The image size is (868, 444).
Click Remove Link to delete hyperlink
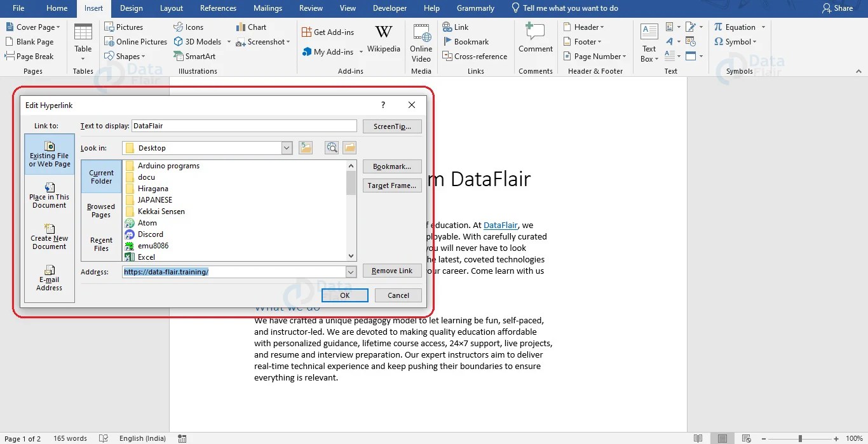[x=391, y=270]
